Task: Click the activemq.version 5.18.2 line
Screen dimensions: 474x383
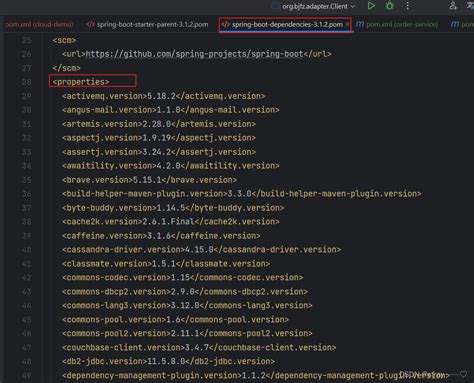Action: [x=164, y=96]
